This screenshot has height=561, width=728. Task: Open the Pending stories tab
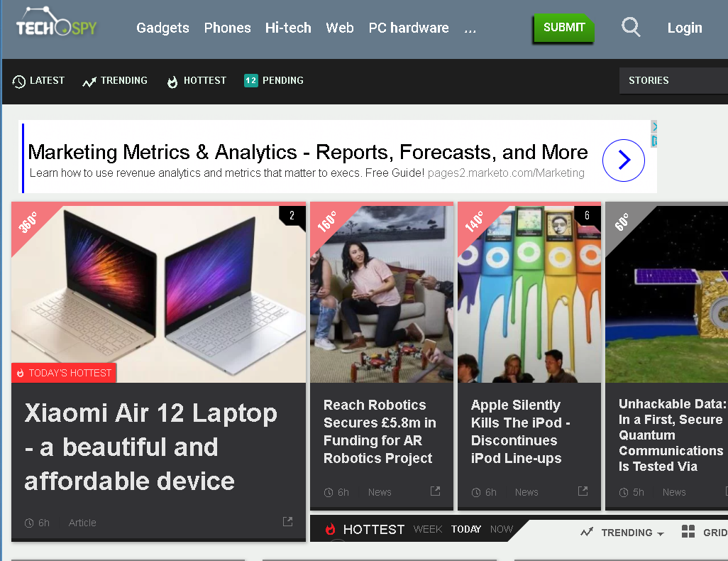tap(274, 81)
